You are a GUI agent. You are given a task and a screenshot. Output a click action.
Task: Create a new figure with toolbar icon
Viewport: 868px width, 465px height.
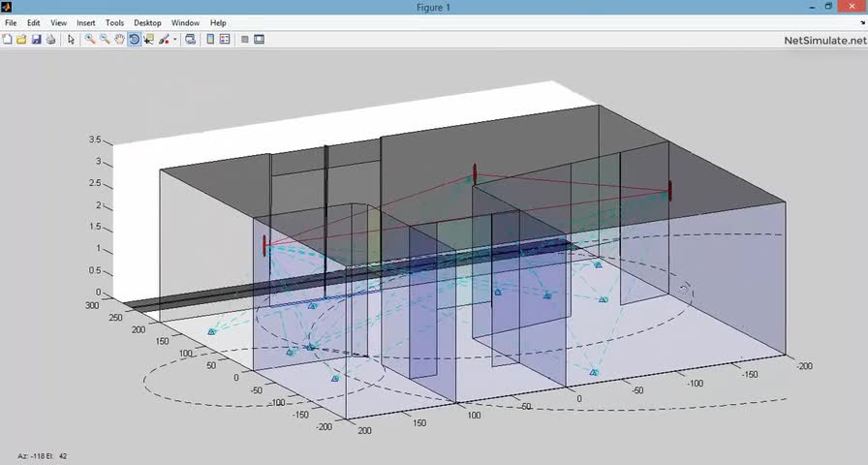tap(7, 40)
